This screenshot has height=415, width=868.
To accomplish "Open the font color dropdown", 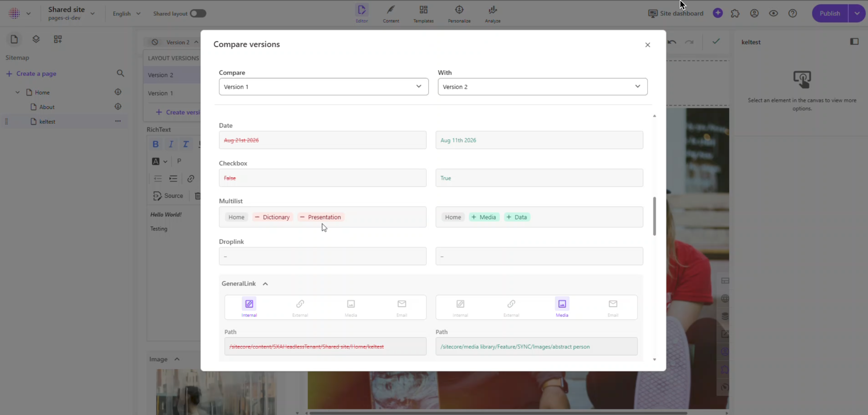I will (x=160, y=161).
